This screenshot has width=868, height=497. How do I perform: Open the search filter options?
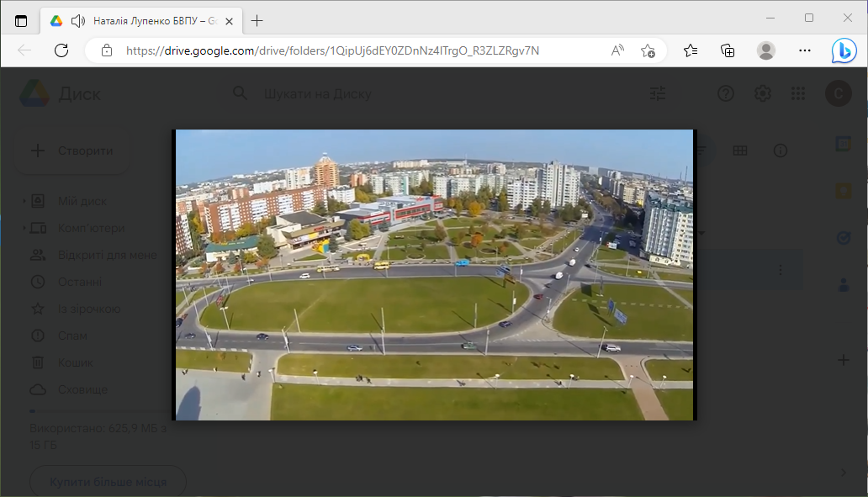point(658,93)
